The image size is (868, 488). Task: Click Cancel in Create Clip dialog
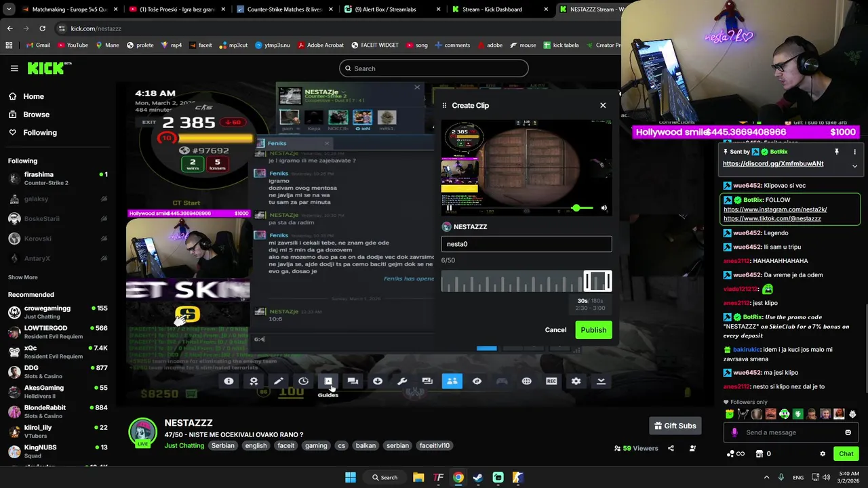point(555,330)
